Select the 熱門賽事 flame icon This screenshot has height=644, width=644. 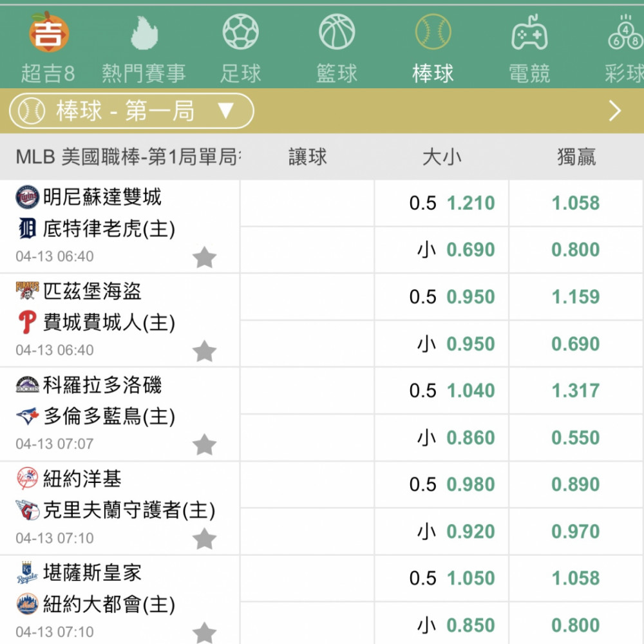click(x=144, y=33)
